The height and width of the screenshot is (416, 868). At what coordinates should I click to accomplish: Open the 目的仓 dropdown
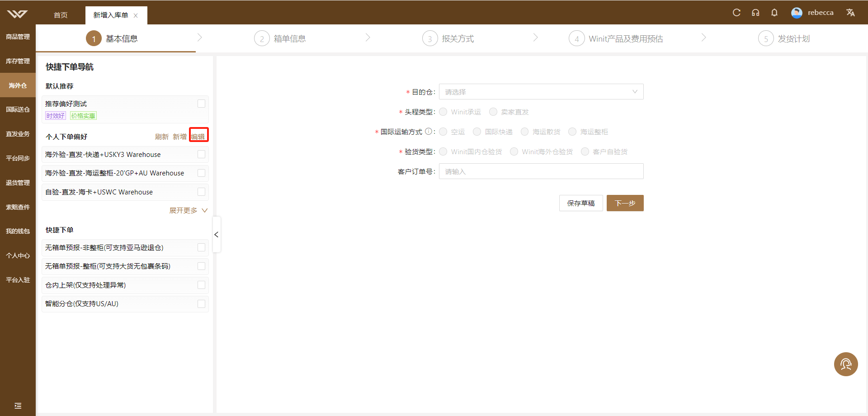coord(541,92)
